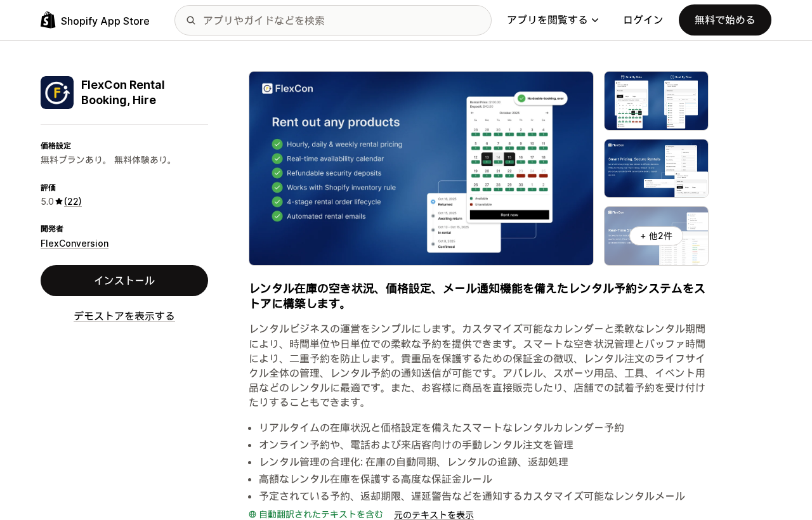Click the + 他2件 more images button
The image size is (812, 520).
click(x=657, y=236)
